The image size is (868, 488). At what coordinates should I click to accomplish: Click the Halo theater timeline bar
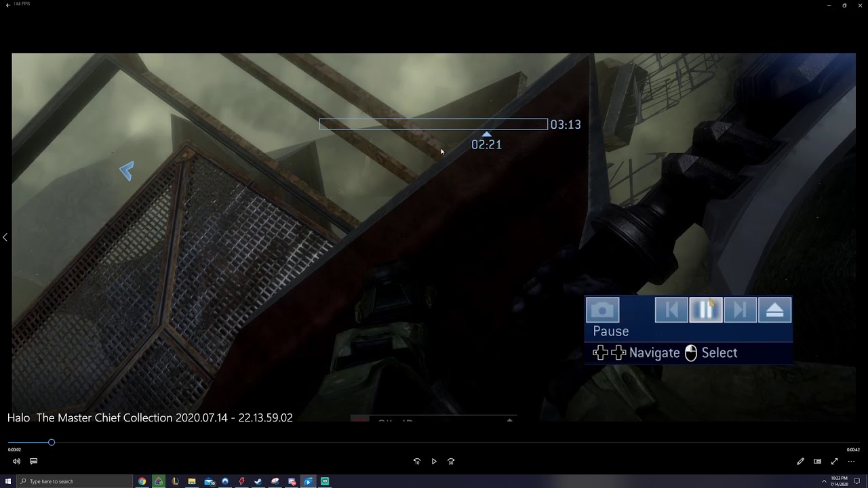coord(433,124)
